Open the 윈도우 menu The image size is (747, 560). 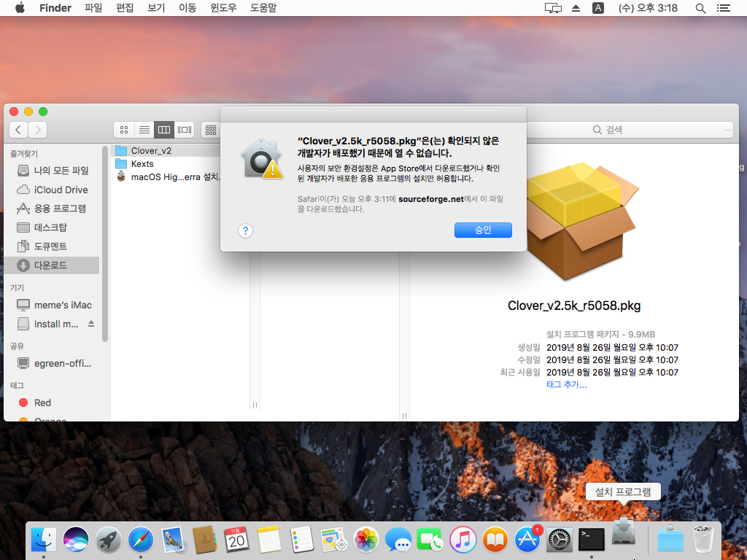pyautogui.click(x=223, y=7)
